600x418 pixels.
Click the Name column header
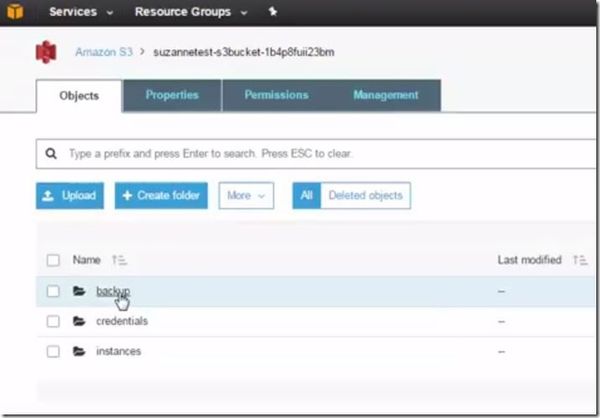pyautogui.click(x=86, y=260)
